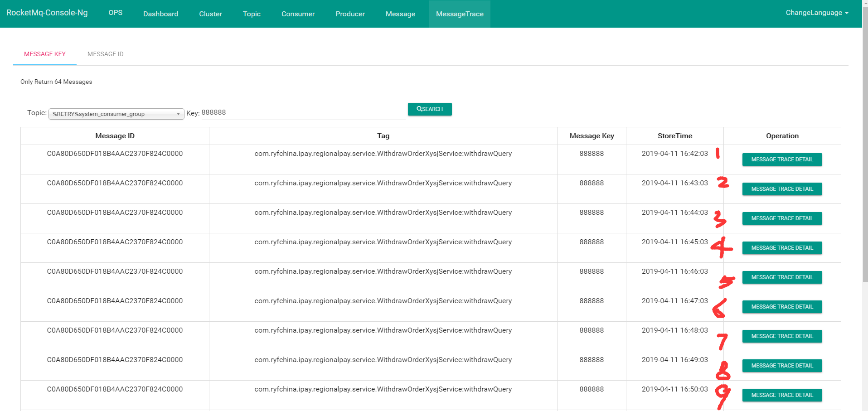The image size is (868, 411).
Task: Select the Message menu item
Action: coord(400,14)
